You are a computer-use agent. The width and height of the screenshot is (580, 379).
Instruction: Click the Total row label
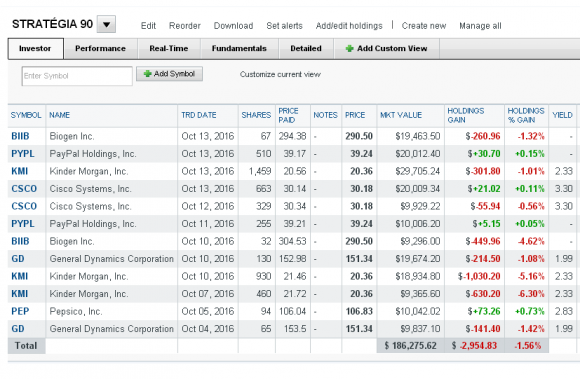pos(26,346)
